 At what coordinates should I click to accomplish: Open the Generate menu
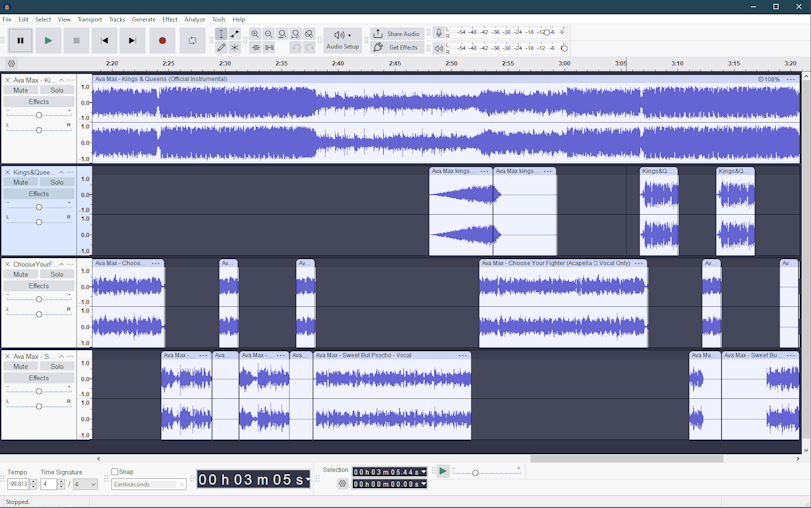tap(144, 19)
